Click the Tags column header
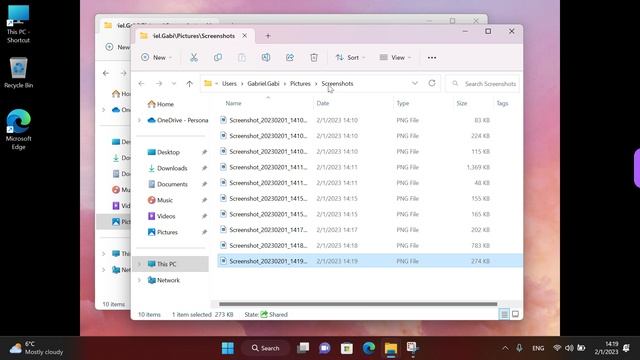Image resolution: width=640 pixels, height=360 pixels. click(502, 103)
